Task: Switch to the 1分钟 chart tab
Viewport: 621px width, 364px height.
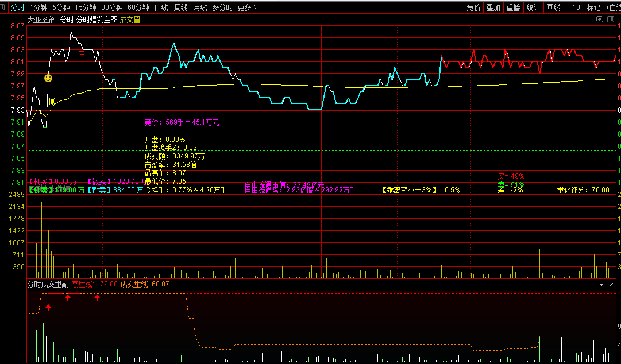Action: (x=38, y=7)
